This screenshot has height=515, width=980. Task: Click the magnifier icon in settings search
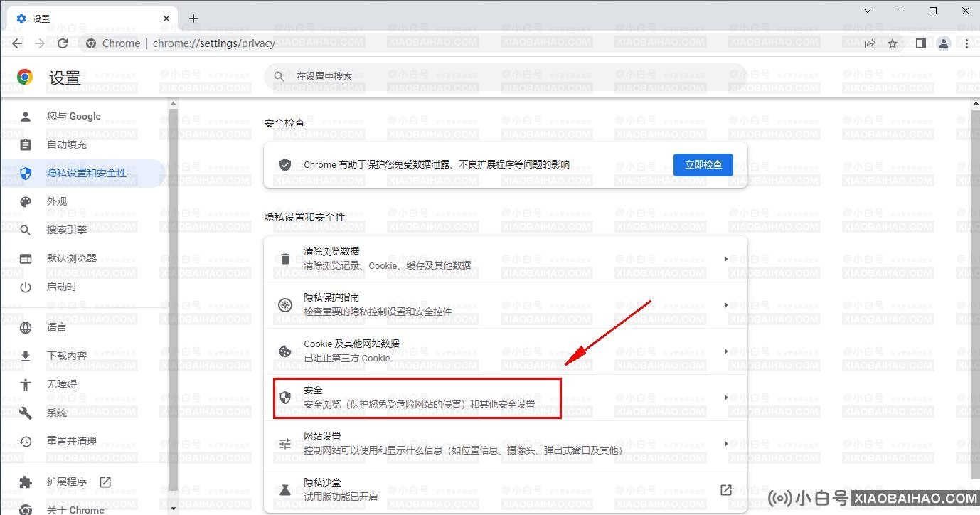[x=279, y=76]
